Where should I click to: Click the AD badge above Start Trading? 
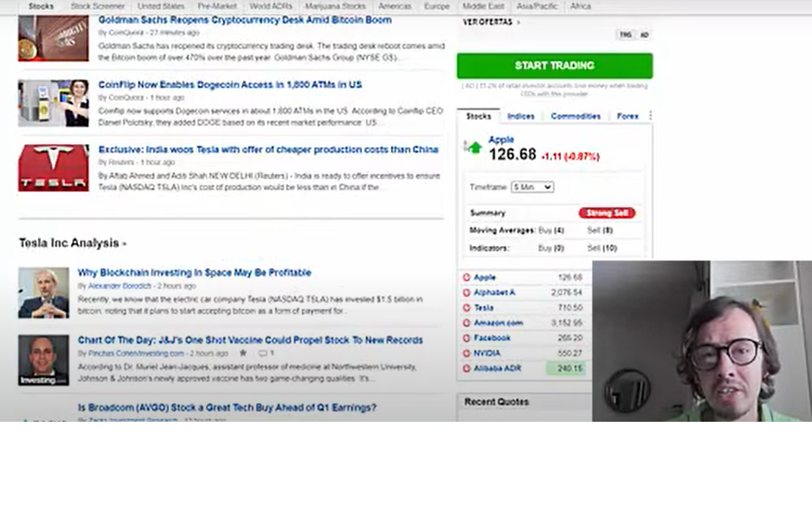click(644, 35)
